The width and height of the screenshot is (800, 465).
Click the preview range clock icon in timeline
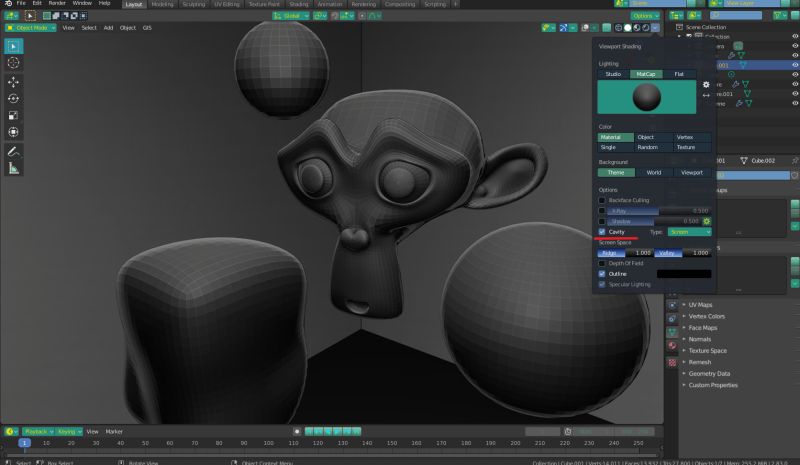568,432
